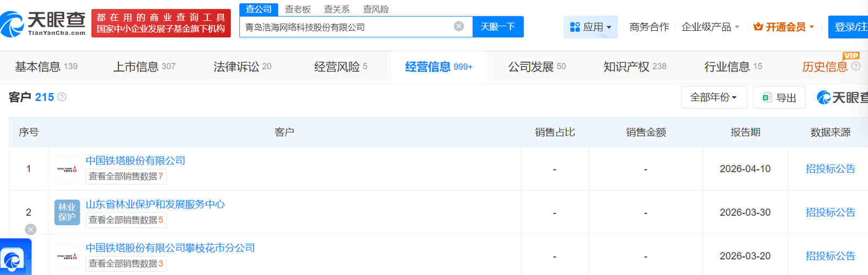Open 招投标公告 source for 2026-03-30

[x=830, y=212]
